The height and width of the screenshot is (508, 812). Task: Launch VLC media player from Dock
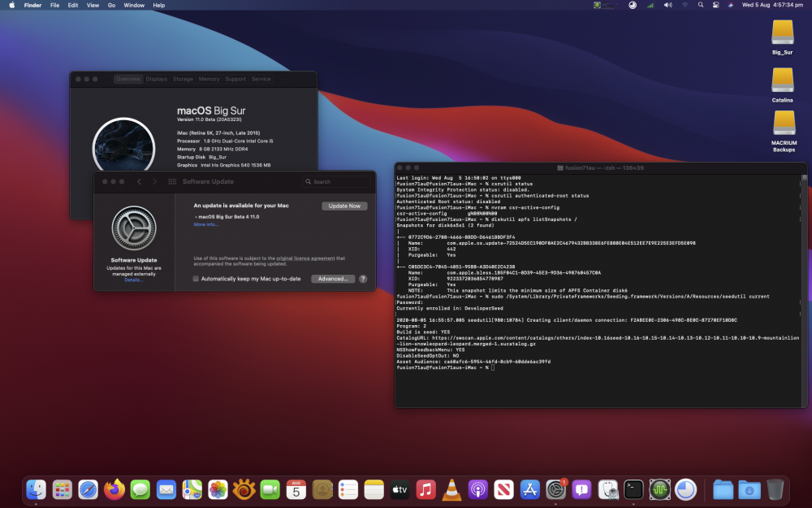click(x=451, y=489)
